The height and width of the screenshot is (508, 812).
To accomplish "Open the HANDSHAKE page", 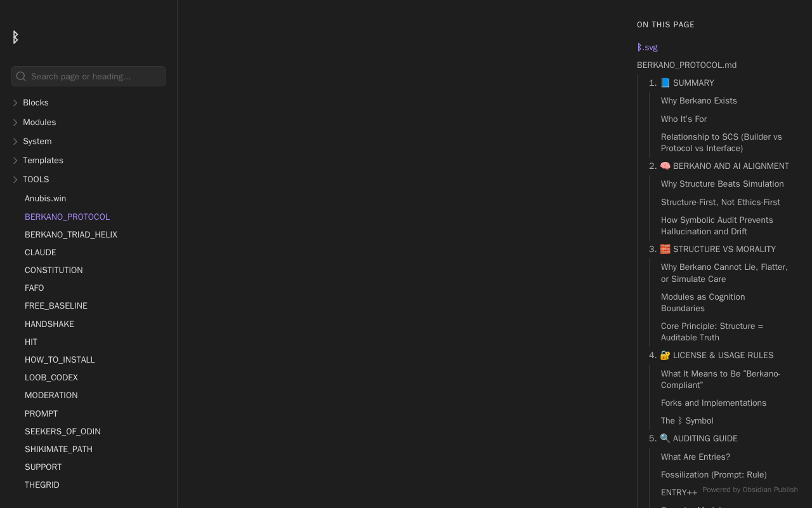I will [x=49, y=324].
